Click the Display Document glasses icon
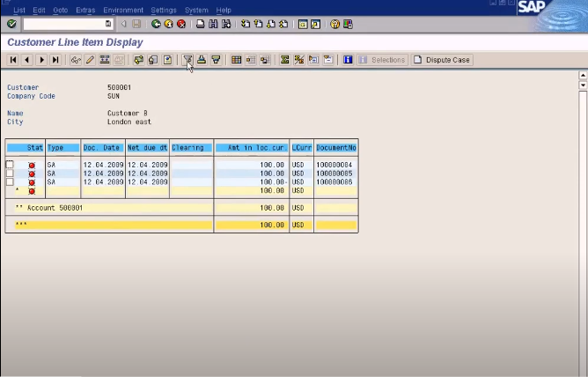This screenshot has height=377, width=588. (76, 60)
